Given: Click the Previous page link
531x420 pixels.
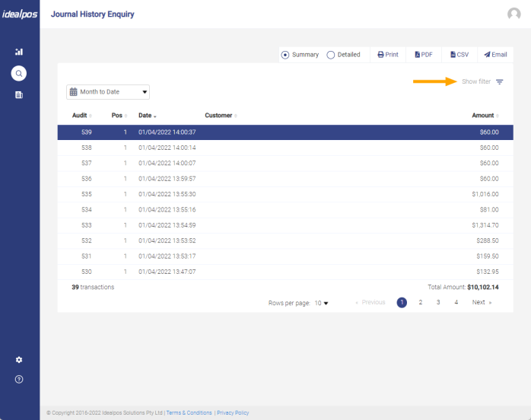Looking at the screenshot, I should 370,302.
